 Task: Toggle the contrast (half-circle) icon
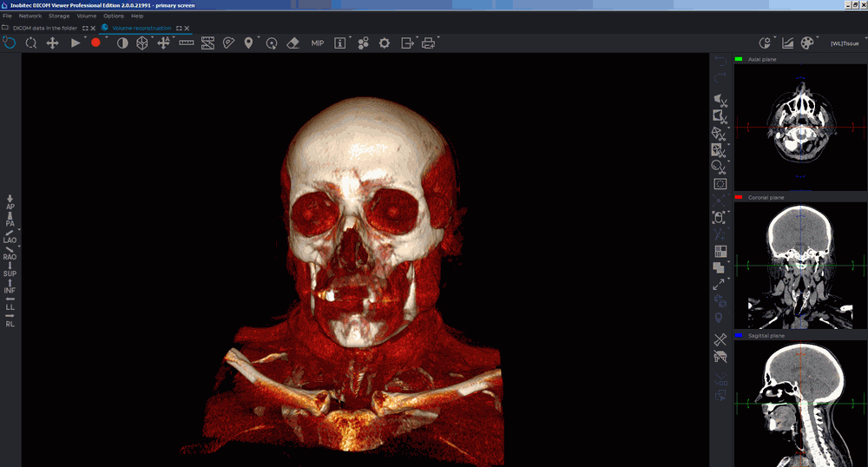[122, 43]
